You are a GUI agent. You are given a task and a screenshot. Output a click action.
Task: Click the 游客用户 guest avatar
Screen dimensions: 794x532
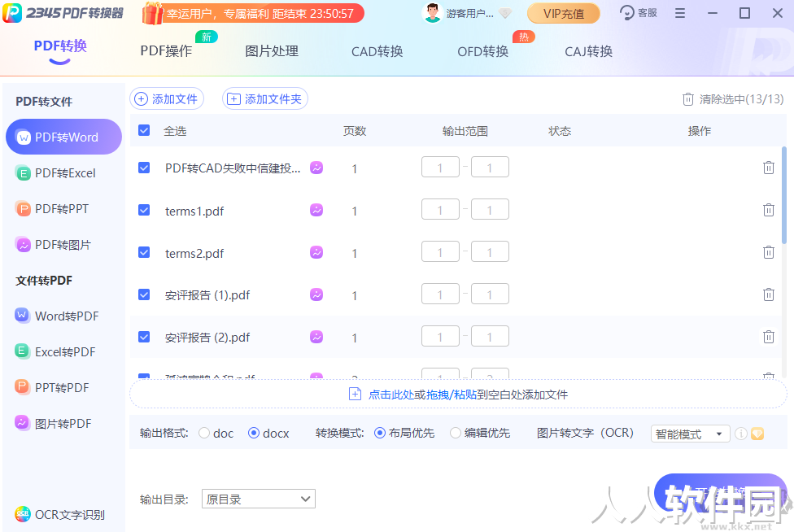pyautogui.click(x=433, y=13)
